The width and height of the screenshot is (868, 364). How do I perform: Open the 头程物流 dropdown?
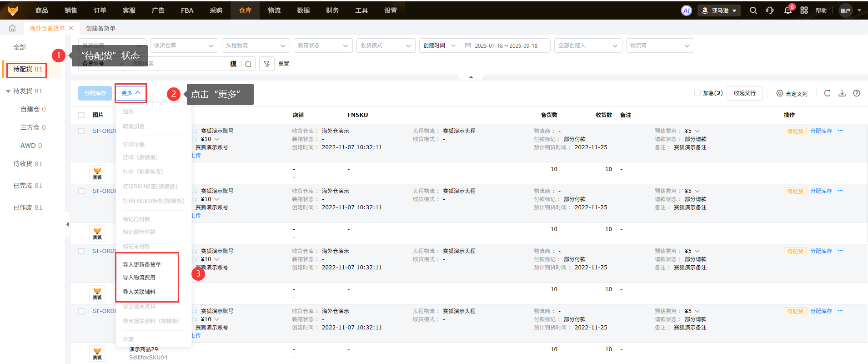(256, 45)
